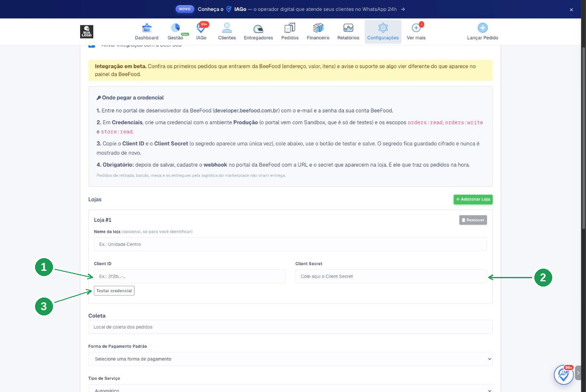The height and width of the screenshot is (392, 586).
Task: Click developer.beefood.com.br text
Action: [x=246, y=111]
